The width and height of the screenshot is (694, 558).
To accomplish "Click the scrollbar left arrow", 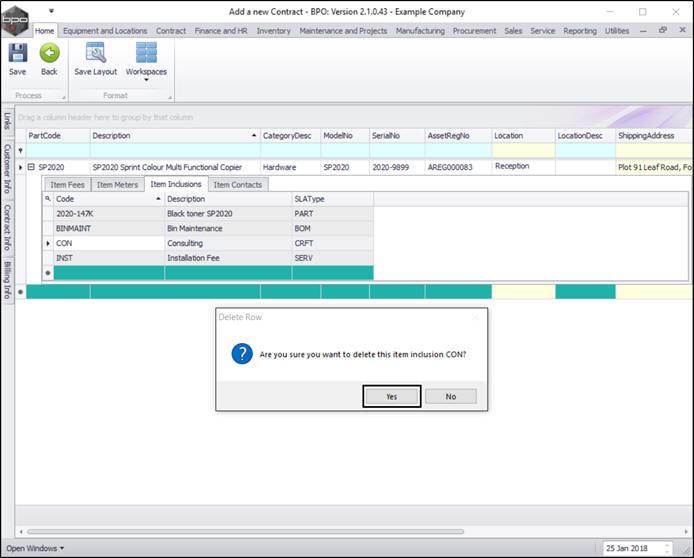I will tap(21, 531).
